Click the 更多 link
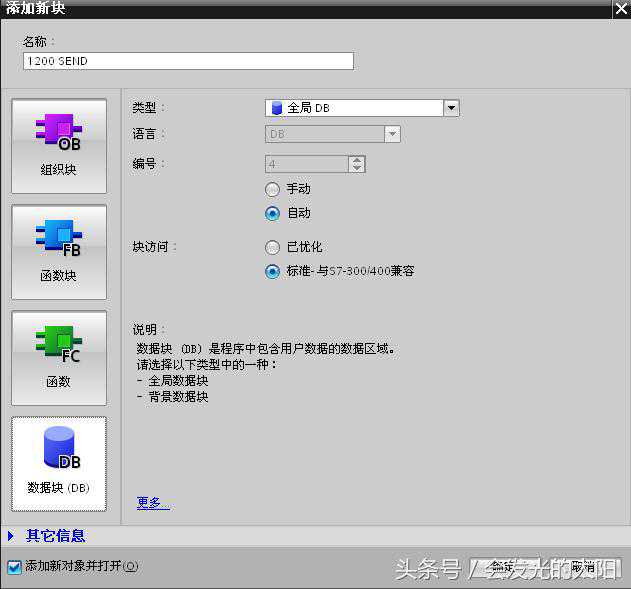 152,503
